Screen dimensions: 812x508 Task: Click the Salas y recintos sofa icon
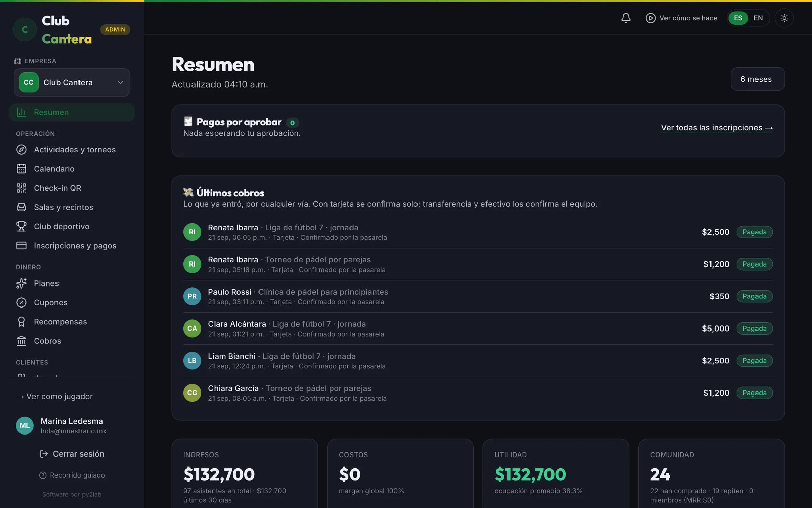coord(21,207)
